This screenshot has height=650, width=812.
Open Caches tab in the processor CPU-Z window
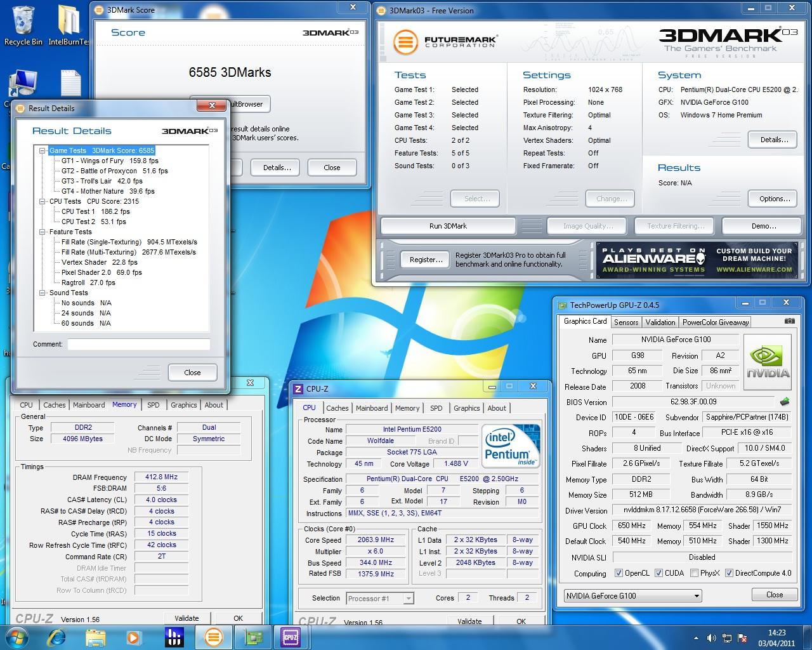(337, 408)
